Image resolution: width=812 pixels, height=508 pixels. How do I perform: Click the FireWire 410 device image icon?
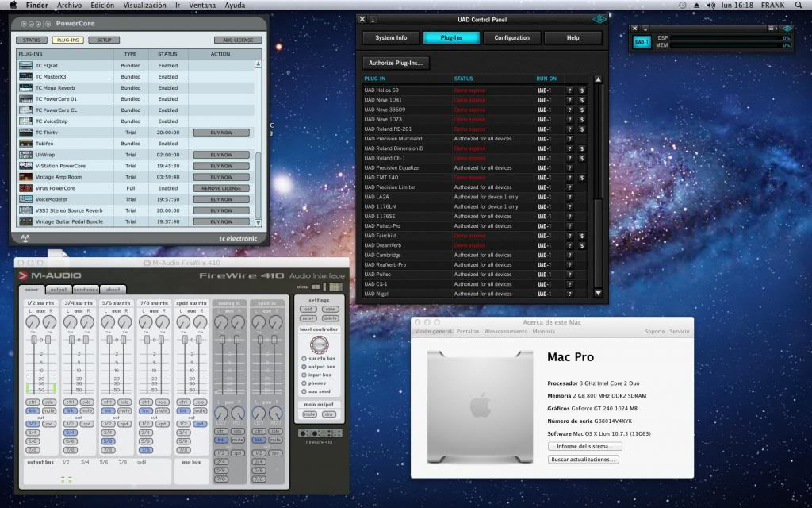pyautogui.click(x=320, y=433)
